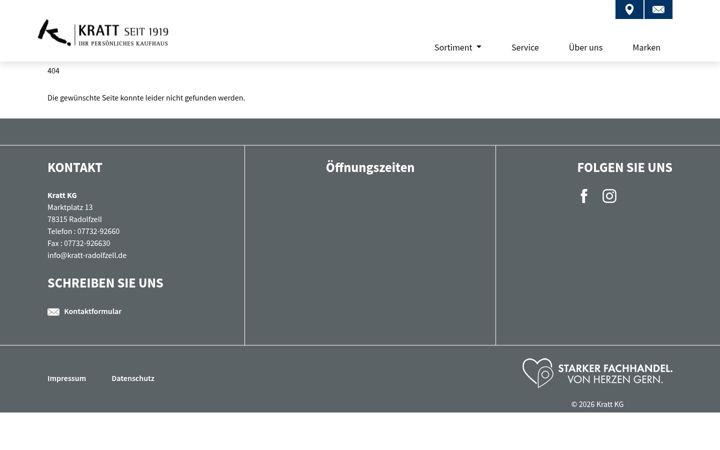The height and width of the screenshot is (450, 720).
Task: Go to the Kratt logo homepage
Action: click(x=103, y=33)
